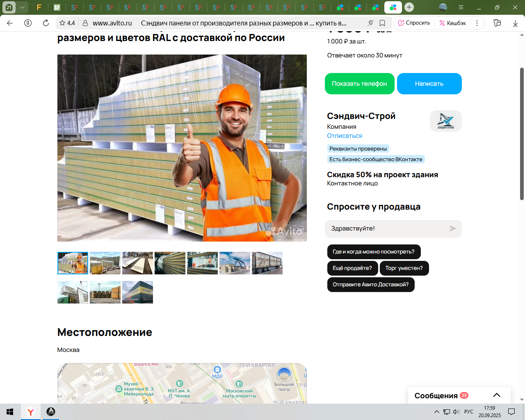This screenshot has width=525, height=420.
Task: Select the thumbnail with the blue gantry crane
Action: (x=235, y=263)
